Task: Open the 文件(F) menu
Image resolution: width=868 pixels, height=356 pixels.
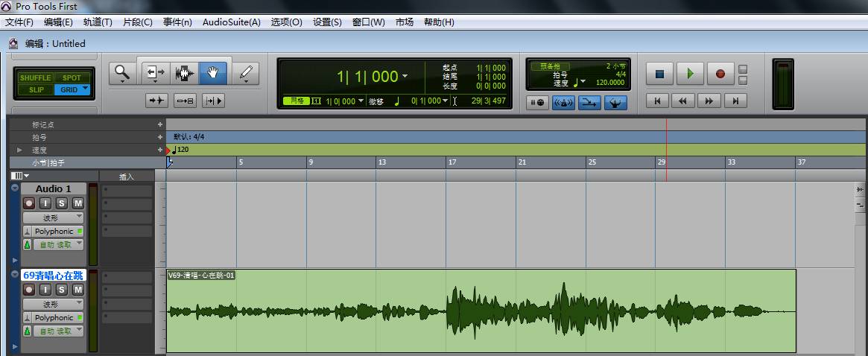Action: pos(19,22)
